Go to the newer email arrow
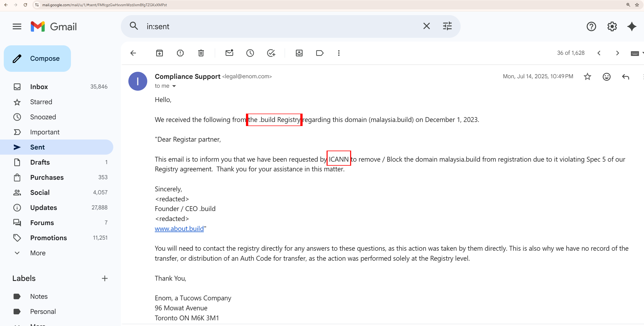The height and width of the screenshot is (326, 644). (x=599, y=53)
